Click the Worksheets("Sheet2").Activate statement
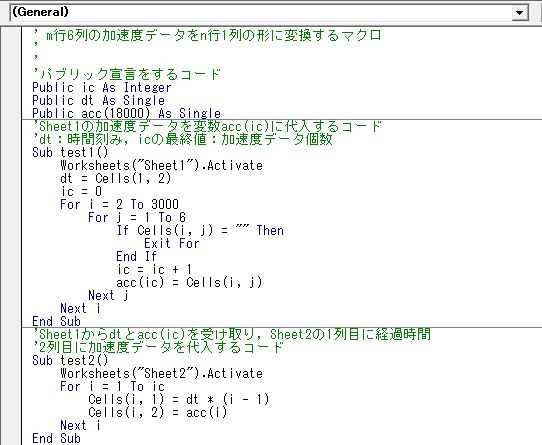 (161, 373)
